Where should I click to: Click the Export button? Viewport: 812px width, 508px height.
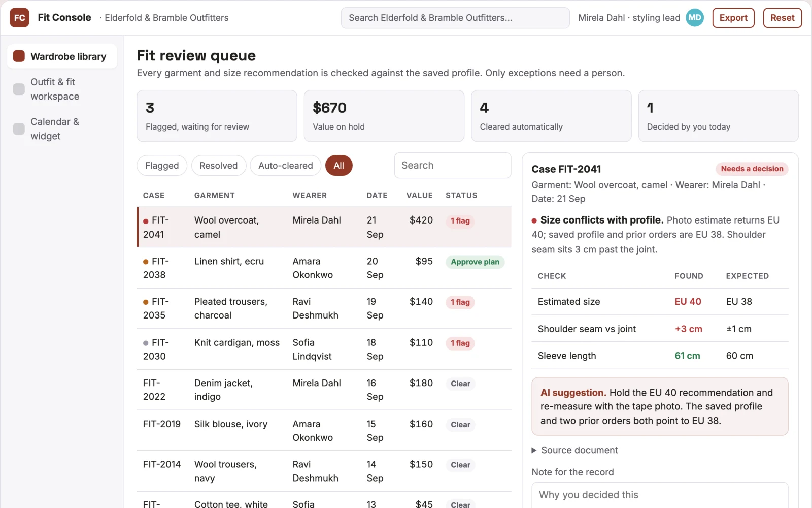tap(733, 18)
